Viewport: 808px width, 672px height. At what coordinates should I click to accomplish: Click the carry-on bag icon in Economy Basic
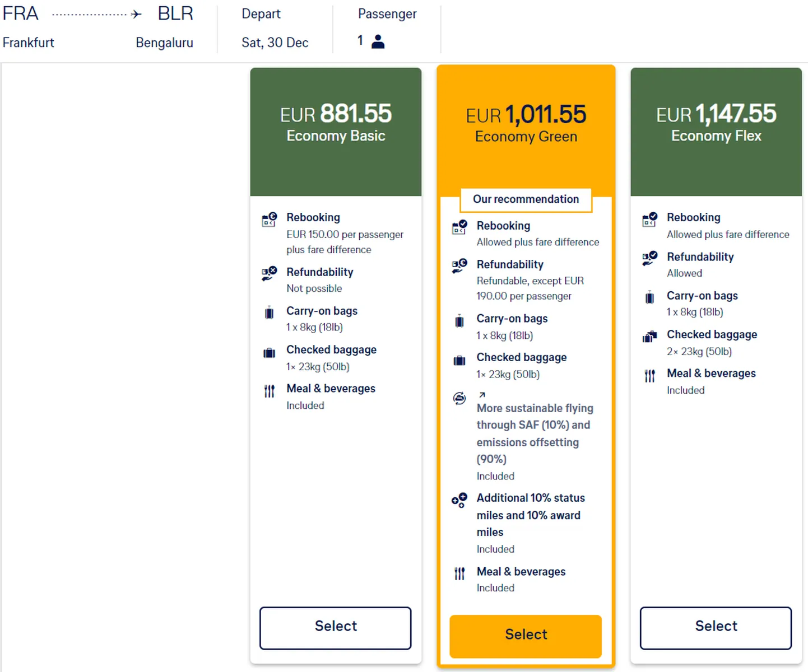[270, 312]
